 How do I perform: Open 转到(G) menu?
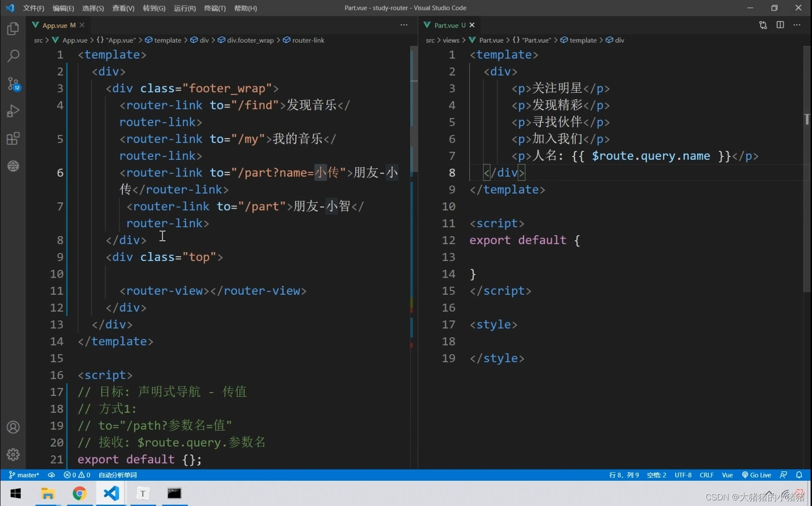(154, 8)
